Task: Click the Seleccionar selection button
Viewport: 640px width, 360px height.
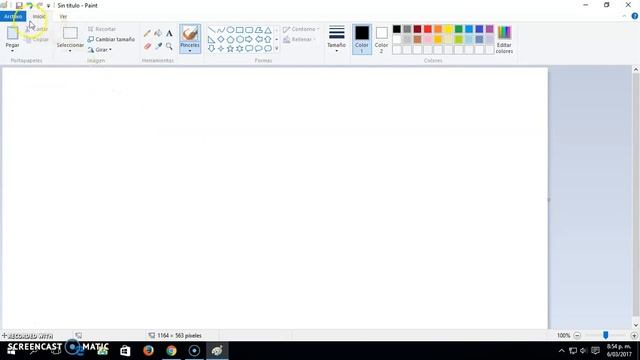Action: pyautogui.click(x=70, y=36)
